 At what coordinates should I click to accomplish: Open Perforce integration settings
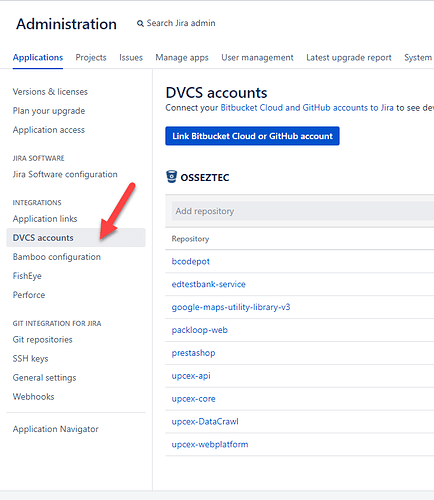coord(29,295)
